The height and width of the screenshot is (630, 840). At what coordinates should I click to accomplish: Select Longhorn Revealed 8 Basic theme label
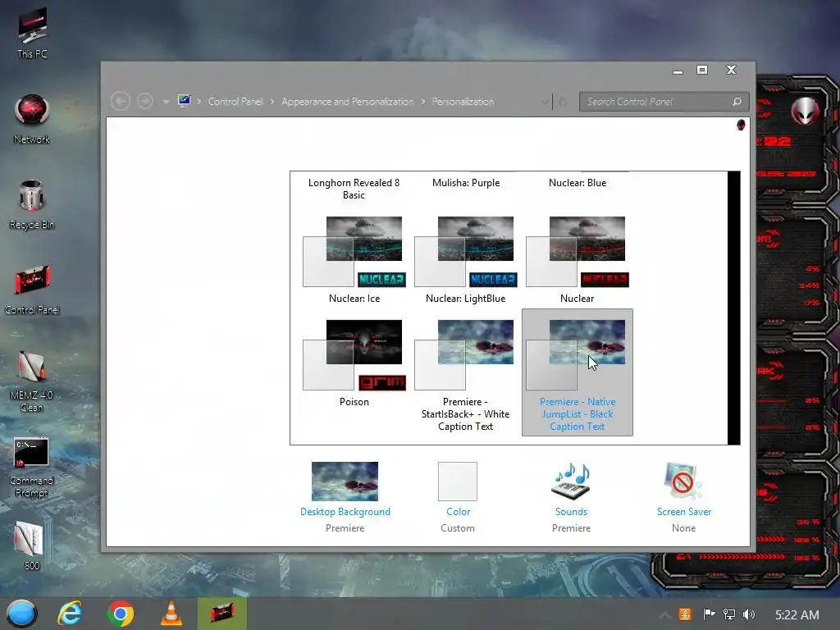click(x=354, y=189)
